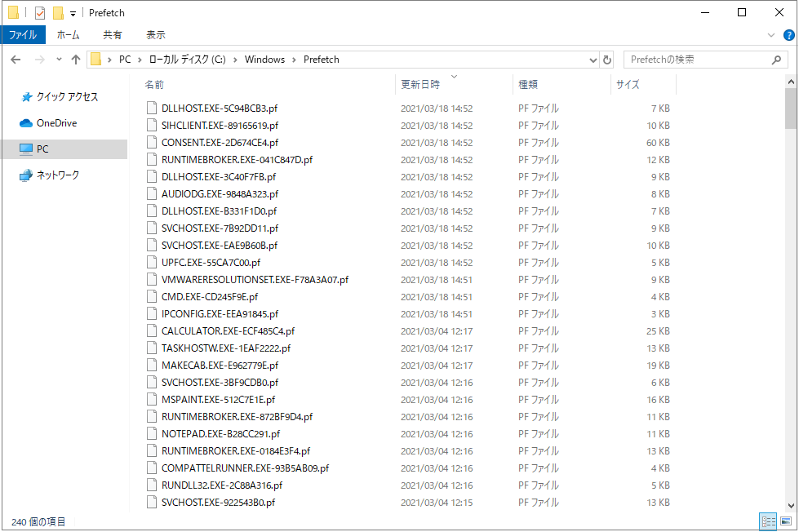
Task: Select file icon of DLLHOST.EXE-5C94BCB3.pf
Action: (x=151, y=108)
